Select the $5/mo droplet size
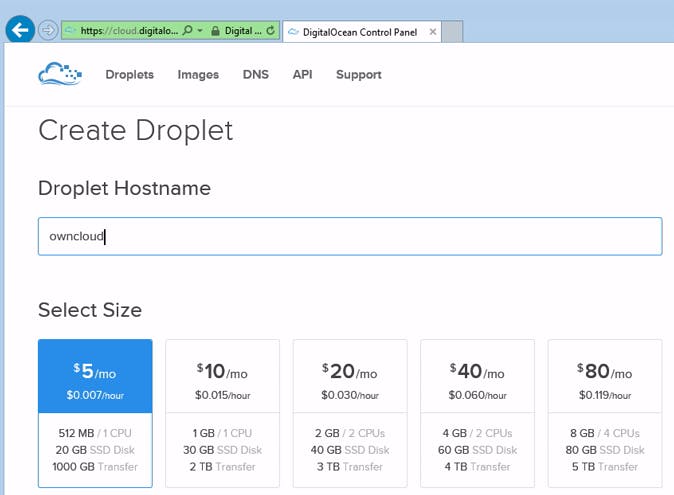The image size is (674, 495). pyautogui.click(x=95, y=413)
